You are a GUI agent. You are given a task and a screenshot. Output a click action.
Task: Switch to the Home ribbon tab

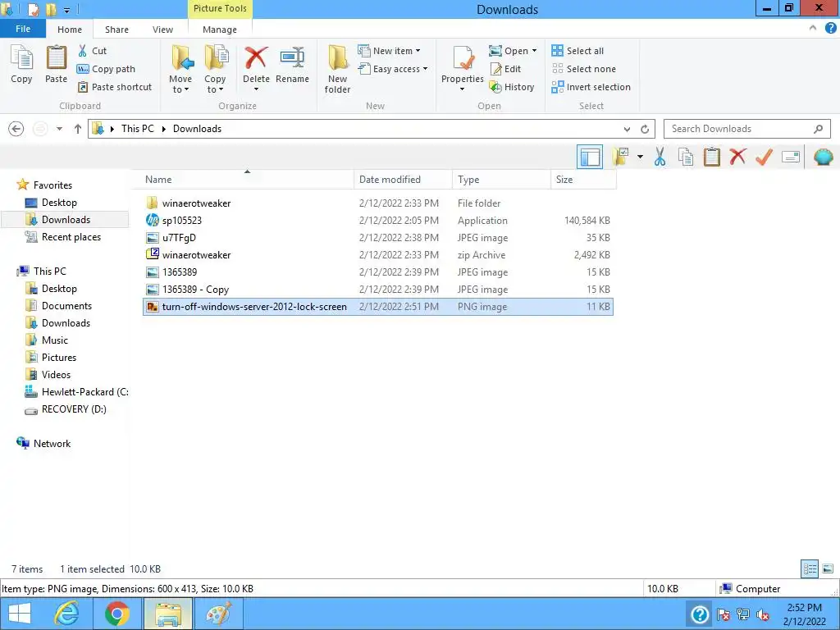click(70, 30)
